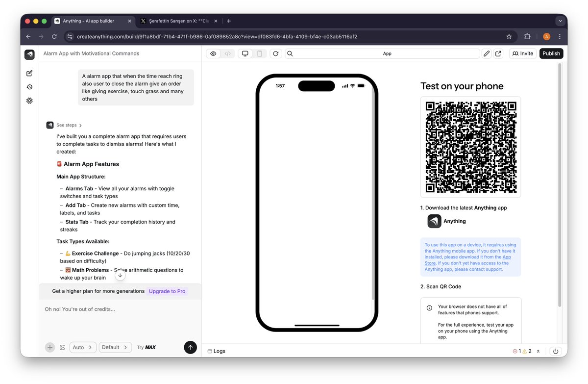
Task: Open the Upgrade to Pro link
Action: click(167, 291)
